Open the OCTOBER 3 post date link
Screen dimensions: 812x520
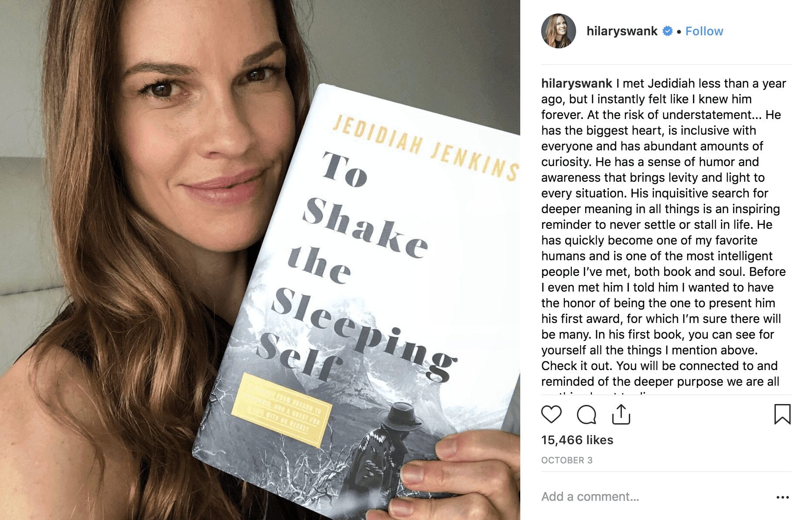[x=566, y=460]
